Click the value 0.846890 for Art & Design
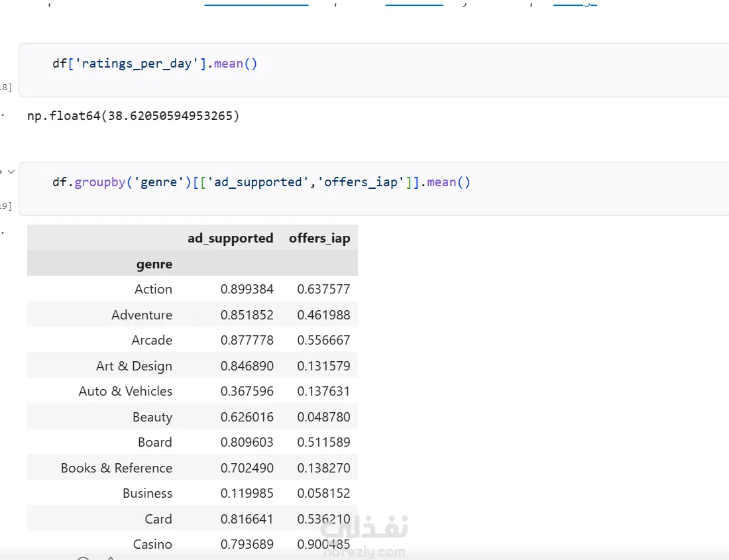The width and height of the screenshot is (729, 560). tap(247, 366)
